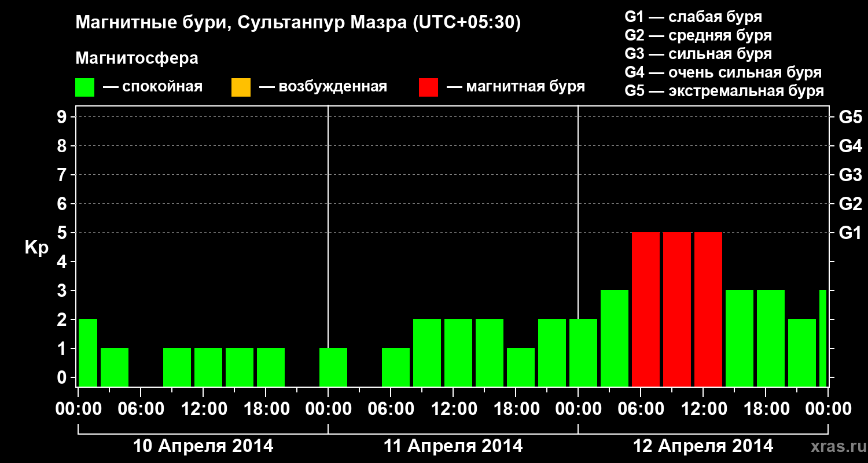868x463 pixels.
Task: Click the green 'спокойная' legend swatch
Action: click(85, 87)
